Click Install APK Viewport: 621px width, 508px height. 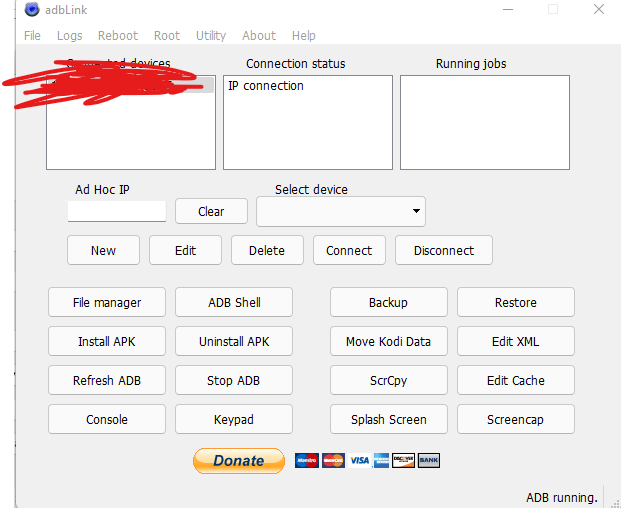pos(107,341)
